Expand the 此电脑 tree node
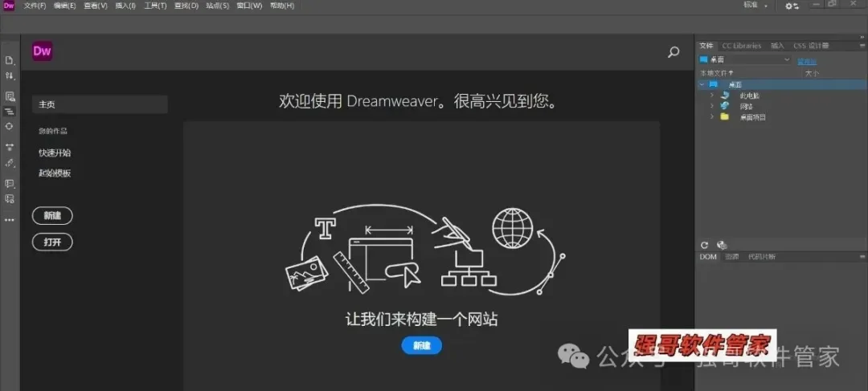Viewport: 868px width, 391px height. click(712, 95)
